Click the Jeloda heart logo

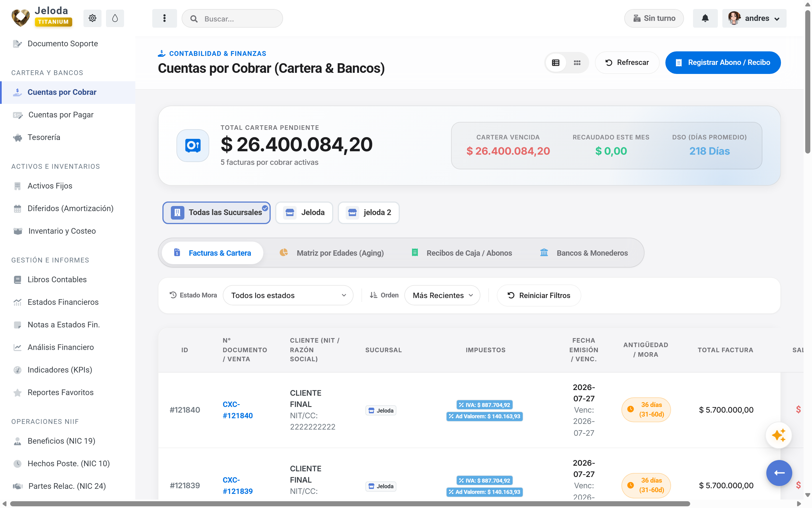pyautogui.click(x=21, y=17)
